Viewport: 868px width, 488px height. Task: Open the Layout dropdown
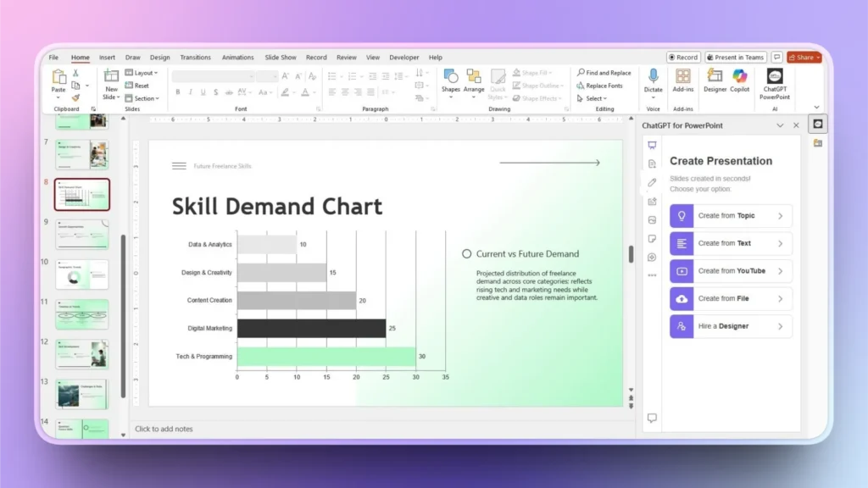[142, 72]
